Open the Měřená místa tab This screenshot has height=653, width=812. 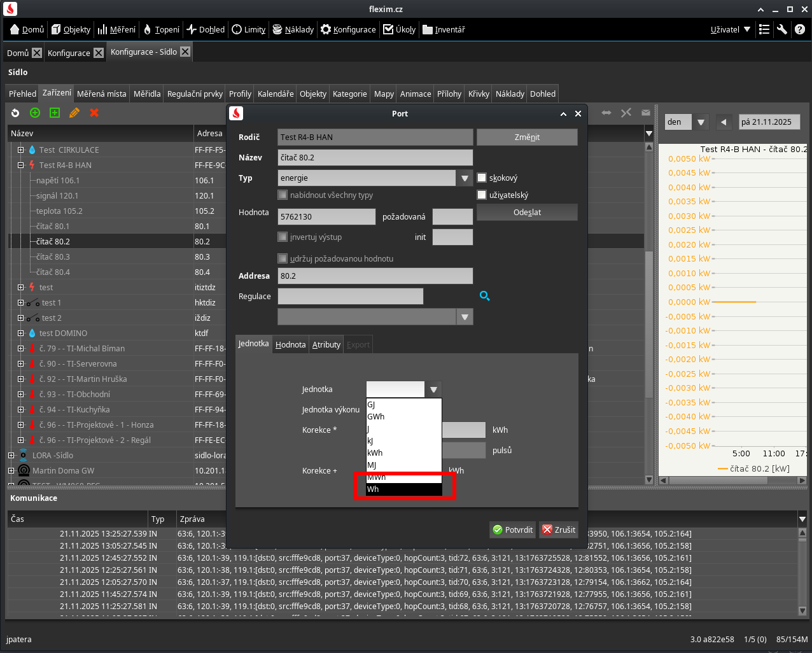[102, 94]
